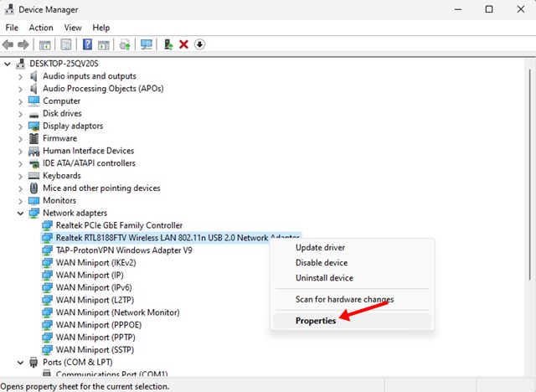Expand the Keyboards category
This screenshot has width=536, height=392.
point(20,176)
